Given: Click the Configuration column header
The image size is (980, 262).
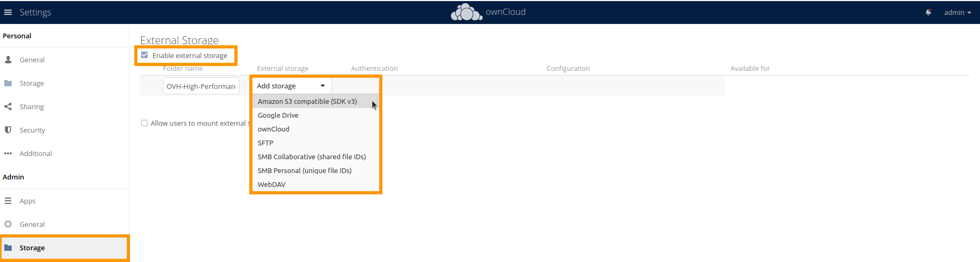Looking at the screenshot, I should 568,68.
